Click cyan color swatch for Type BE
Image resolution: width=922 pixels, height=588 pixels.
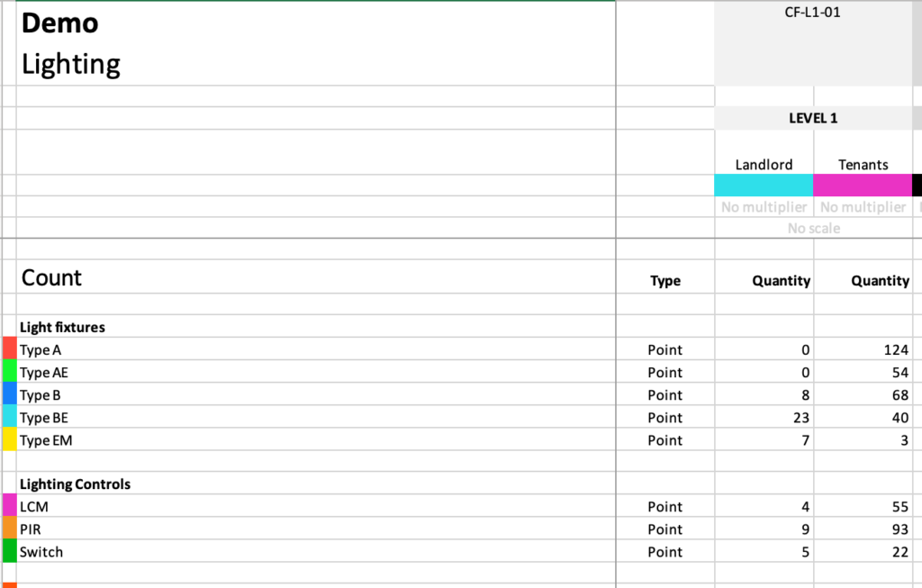pos(10,416)
